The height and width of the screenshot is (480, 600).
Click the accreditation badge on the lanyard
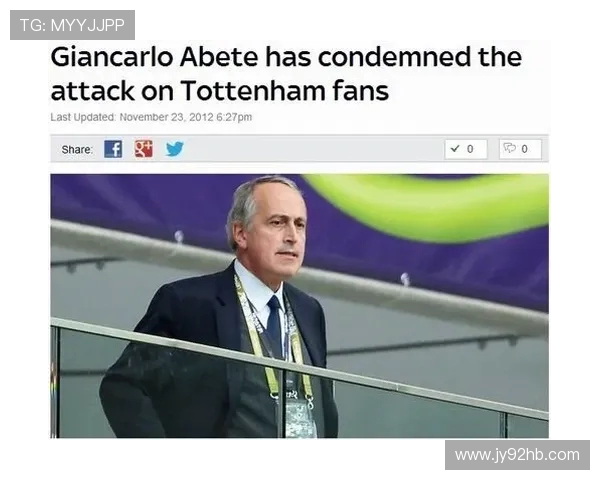[x=300, y=417]
